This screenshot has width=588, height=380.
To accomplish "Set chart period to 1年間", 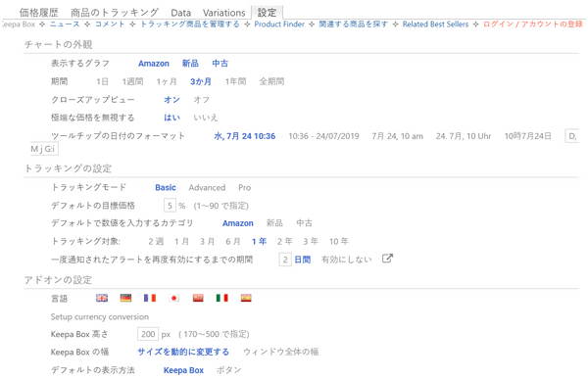I will (x=235, y=81).
